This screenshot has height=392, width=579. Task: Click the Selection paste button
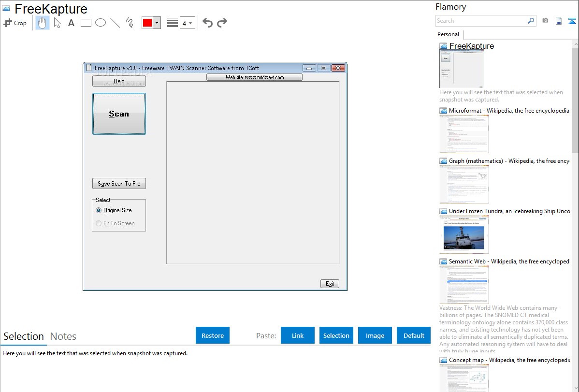pos(336,335)
